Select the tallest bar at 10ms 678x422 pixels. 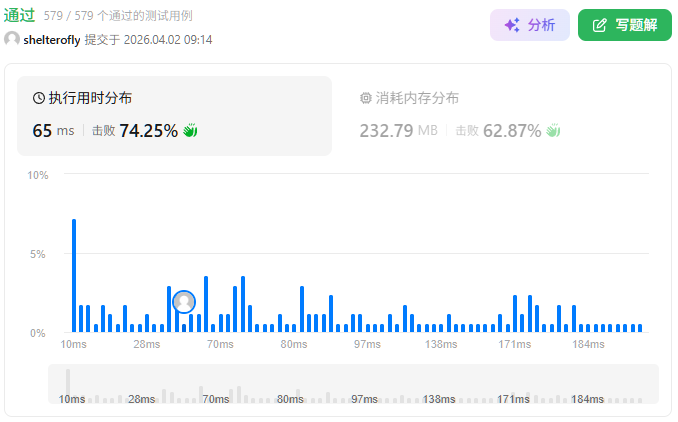click(74, 275)
